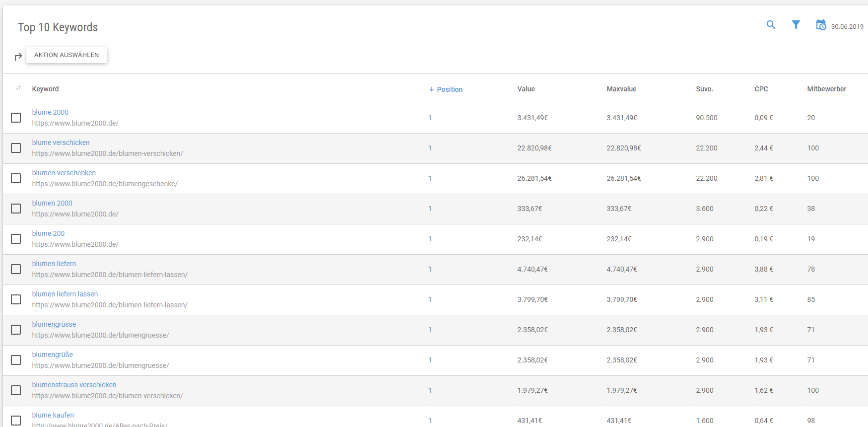Check the box for blumenstrauss verschicken

pos(16,390)
